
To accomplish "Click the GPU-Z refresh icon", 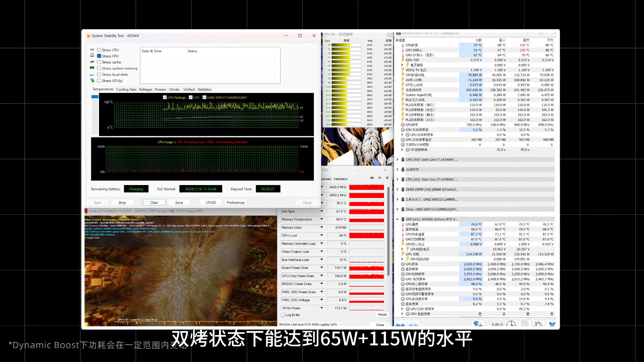I will click(x=380, y=178).
